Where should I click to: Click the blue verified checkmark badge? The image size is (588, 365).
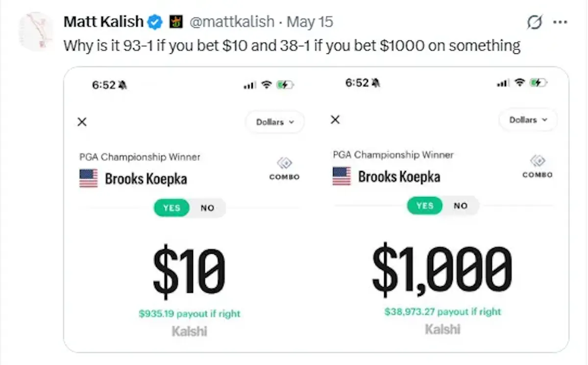point(155,22)
